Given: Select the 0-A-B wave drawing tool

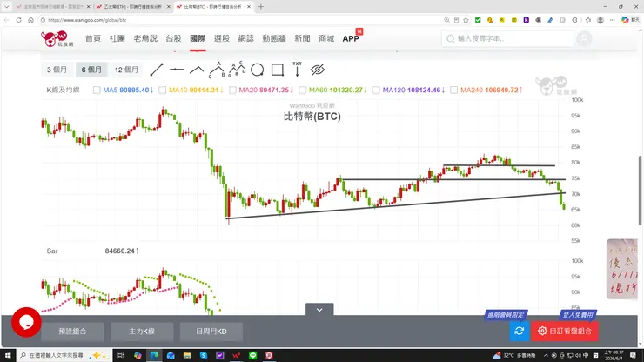Looking at the screenshot, I should 217,70.
